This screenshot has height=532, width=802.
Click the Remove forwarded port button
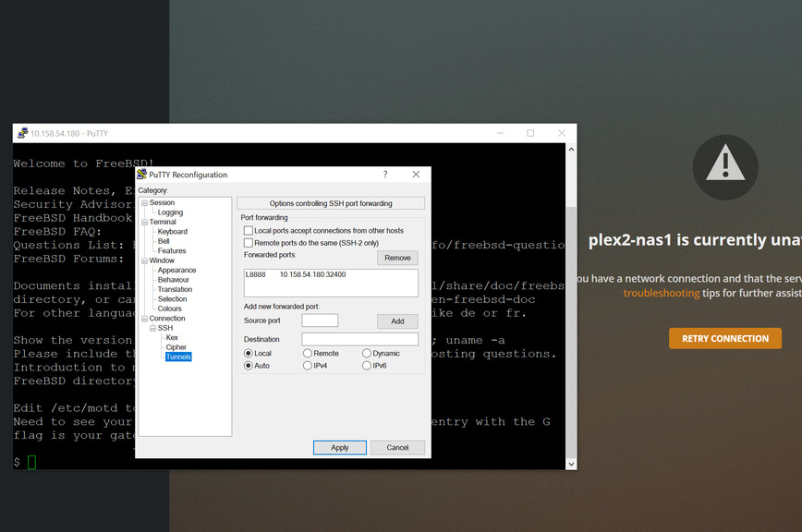tap(397, 258)
